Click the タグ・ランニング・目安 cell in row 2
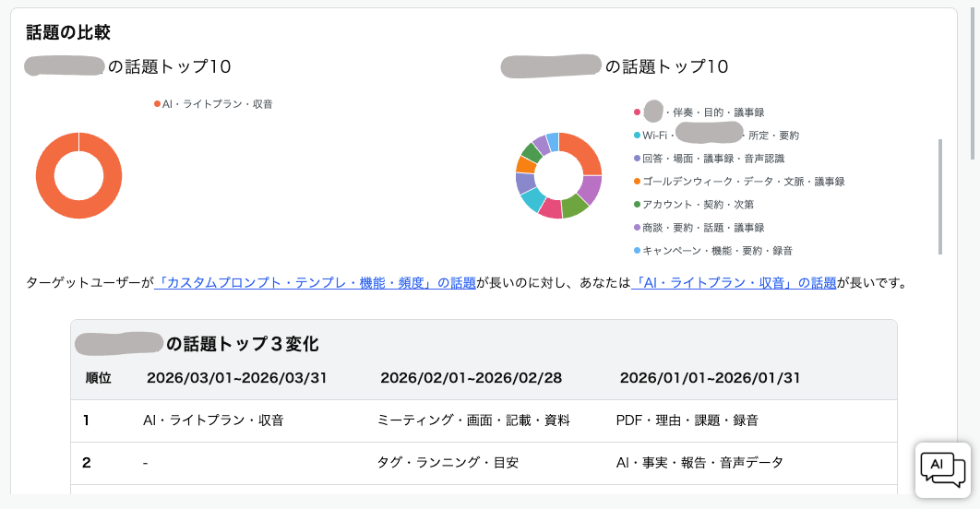Screen dimensions: 980x509 (x=448, y=463)
